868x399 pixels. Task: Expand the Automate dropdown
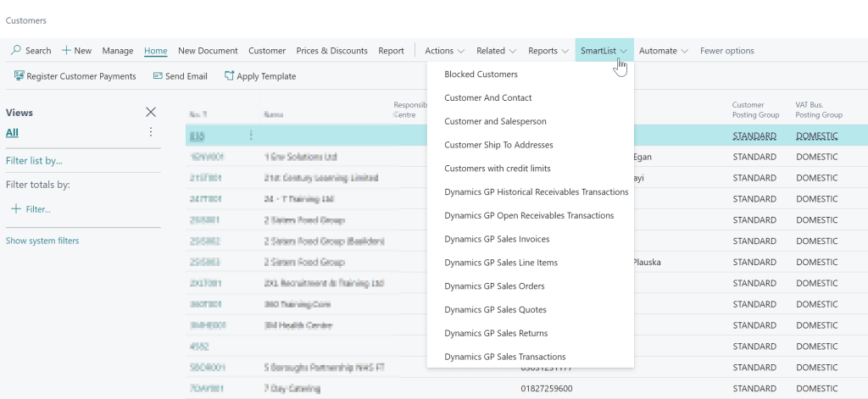pos(663,51)
